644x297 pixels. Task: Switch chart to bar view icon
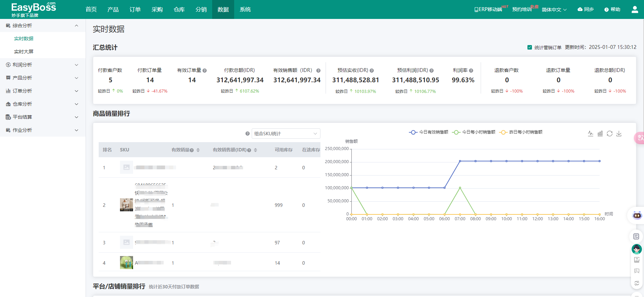click(600, 134)
